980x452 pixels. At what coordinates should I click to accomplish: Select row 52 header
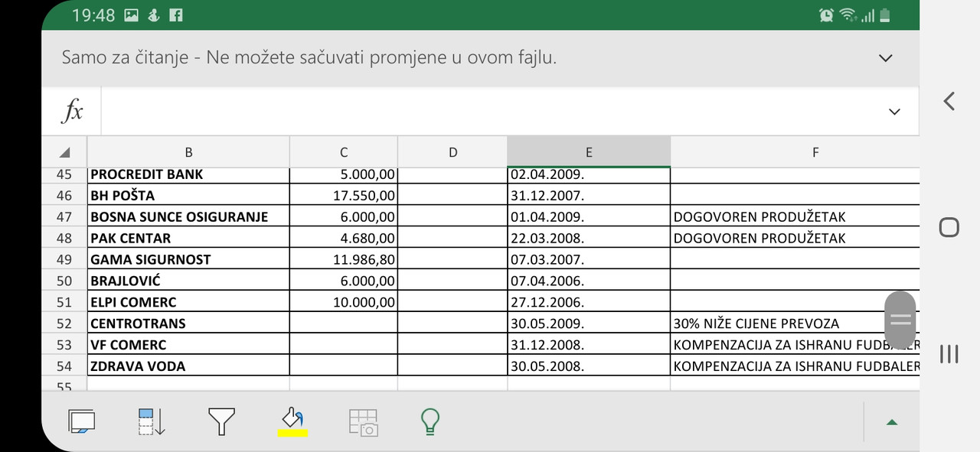[x=64, y=324]
